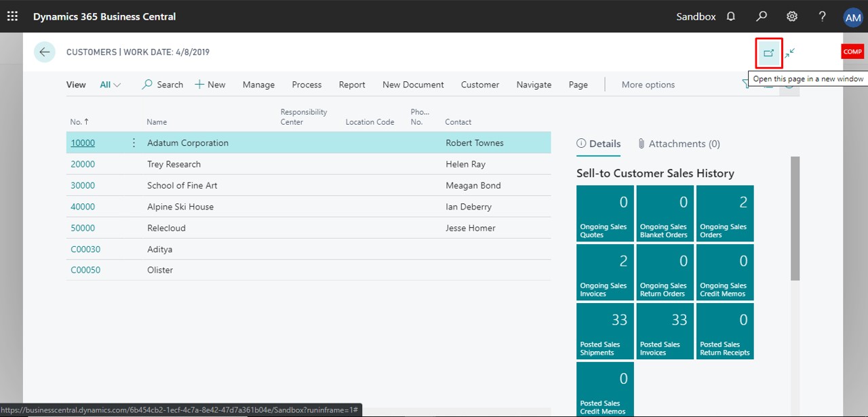Open customer number C00050 link
The height and width of the screenshot is (417, 868).
point(85,270)
